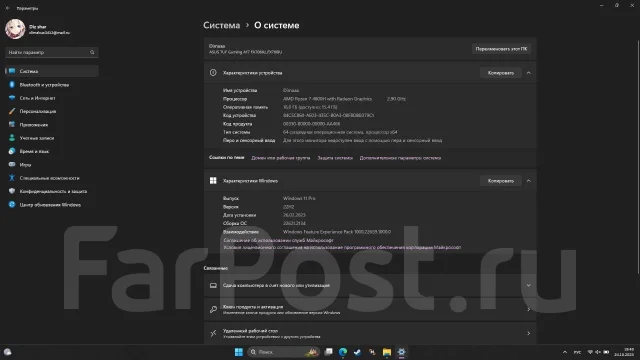
Task: Open Сеть и Интернет section
Action: click(51, 98)
